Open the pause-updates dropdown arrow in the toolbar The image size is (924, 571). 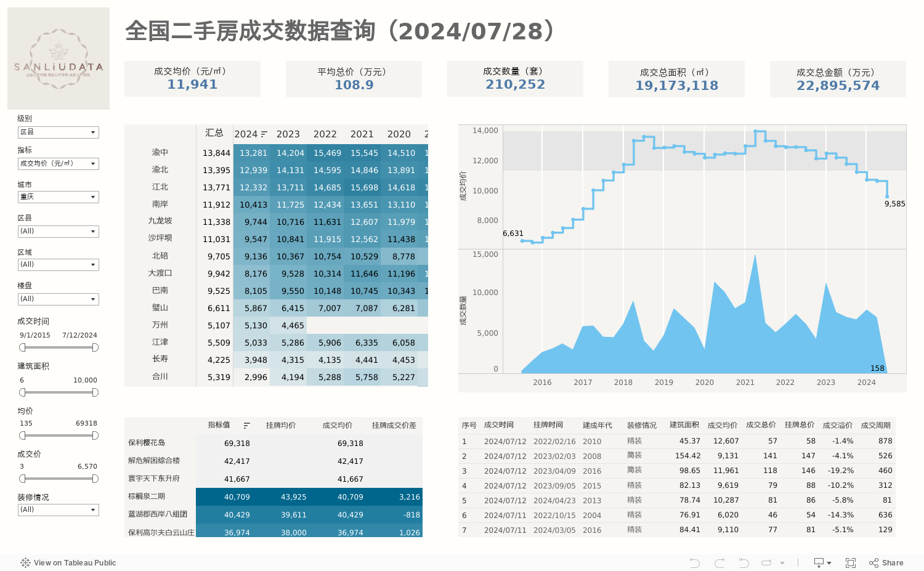coord(782,563)
